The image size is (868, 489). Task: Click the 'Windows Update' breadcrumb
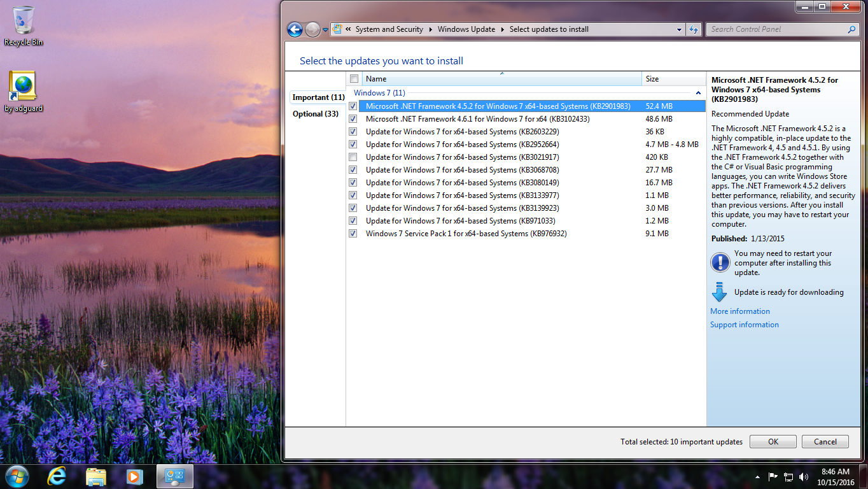coord(466,29)
